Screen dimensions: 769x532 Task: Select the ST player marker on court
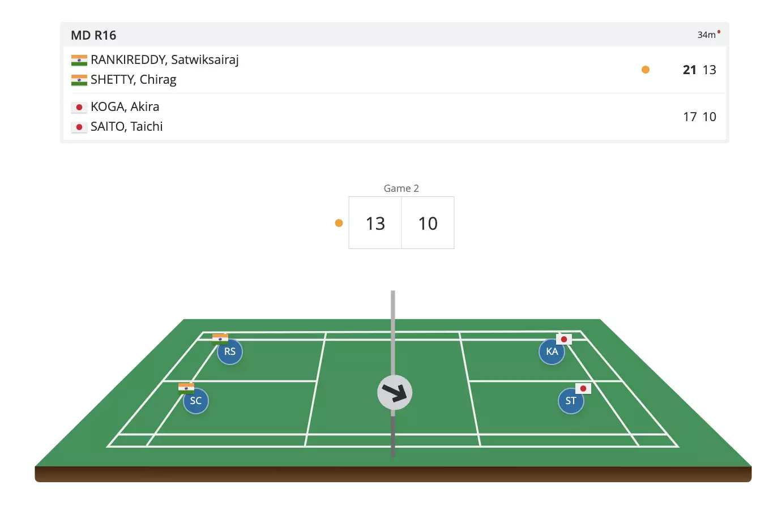571,401
